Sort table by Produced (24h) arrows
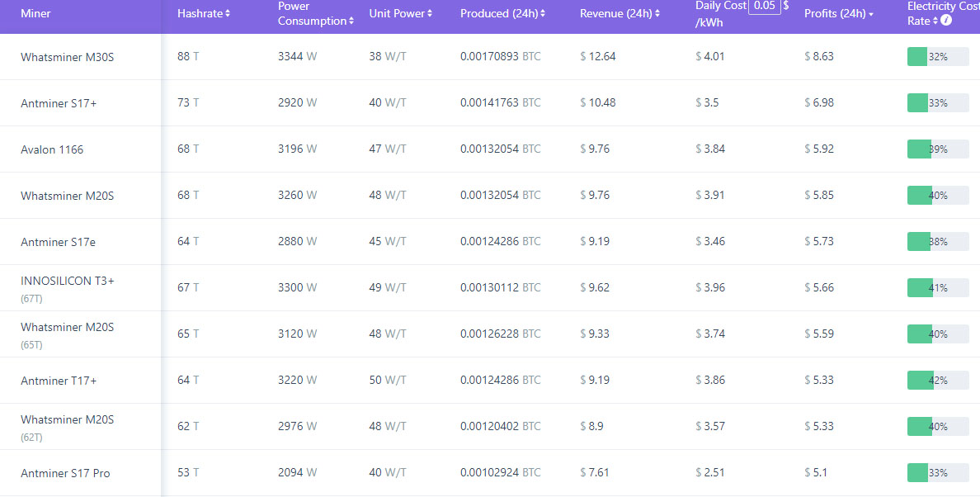980x497 pixels. (543, 14)
